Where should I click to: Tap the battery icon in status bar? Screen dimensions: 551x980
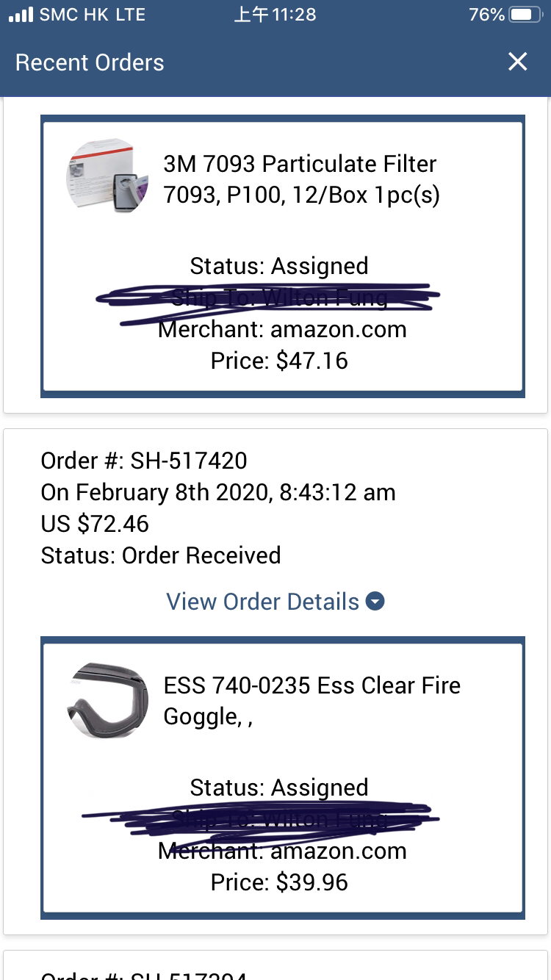tap(525, 15)
